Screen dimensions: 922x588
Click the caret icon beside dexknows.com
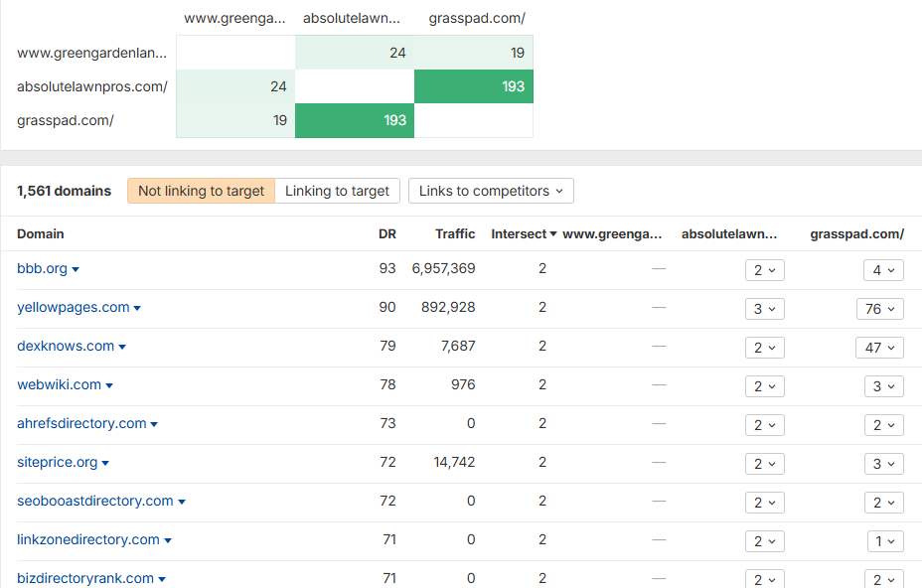[122, 347]
